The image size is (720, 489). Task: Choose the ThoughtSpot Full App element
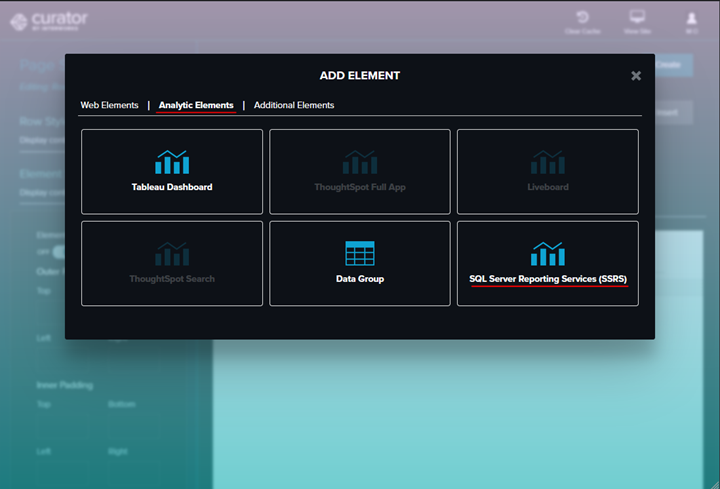click(360, 171)
